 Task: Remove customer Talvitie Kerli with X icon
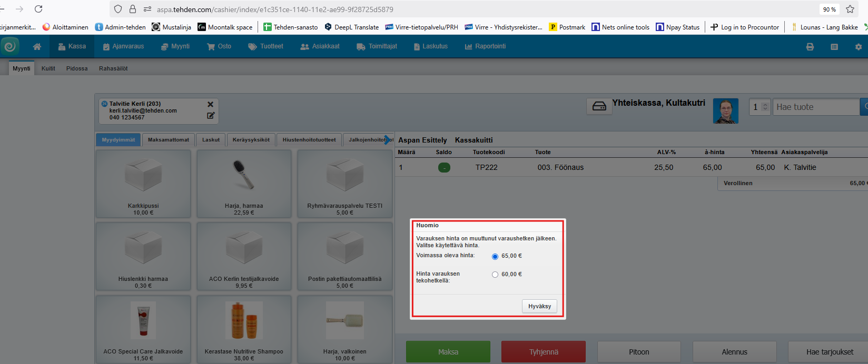click(x=211, y=104)
